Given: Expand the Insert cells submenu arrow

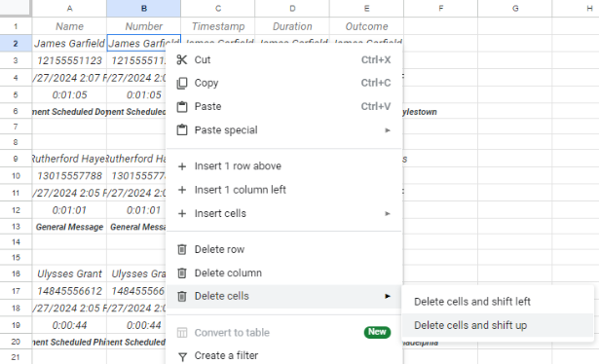Looking at the screenshot, I should point(388,214).
